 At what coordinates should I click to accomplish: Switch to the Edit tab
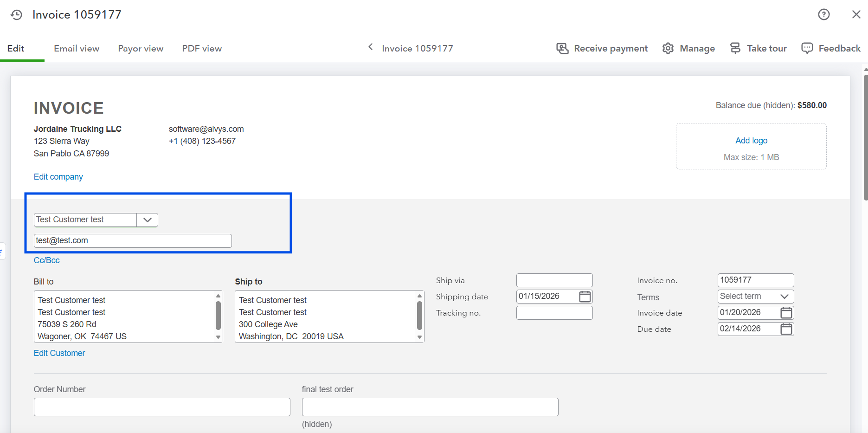coord(16,48)
